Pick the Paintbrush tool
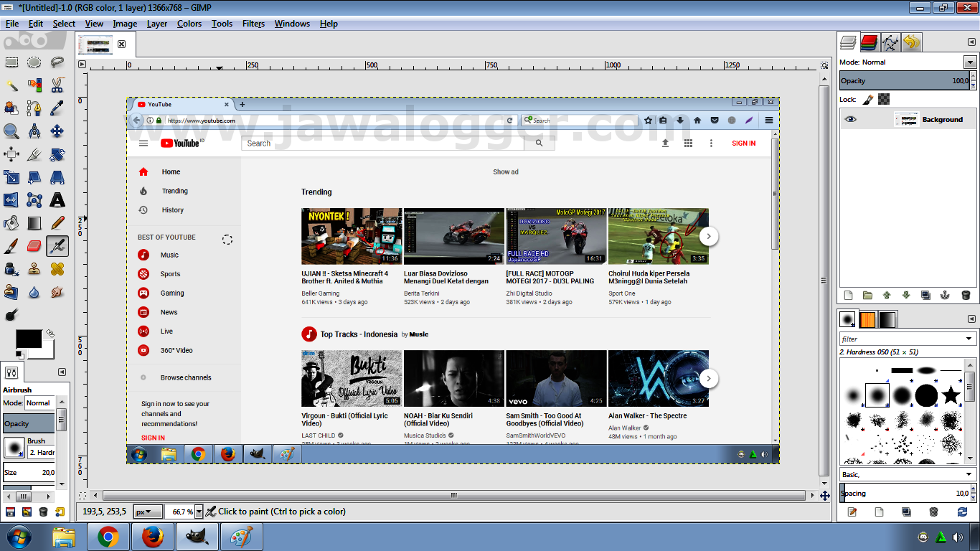This screenshot has width=980, height=551. 11,246
